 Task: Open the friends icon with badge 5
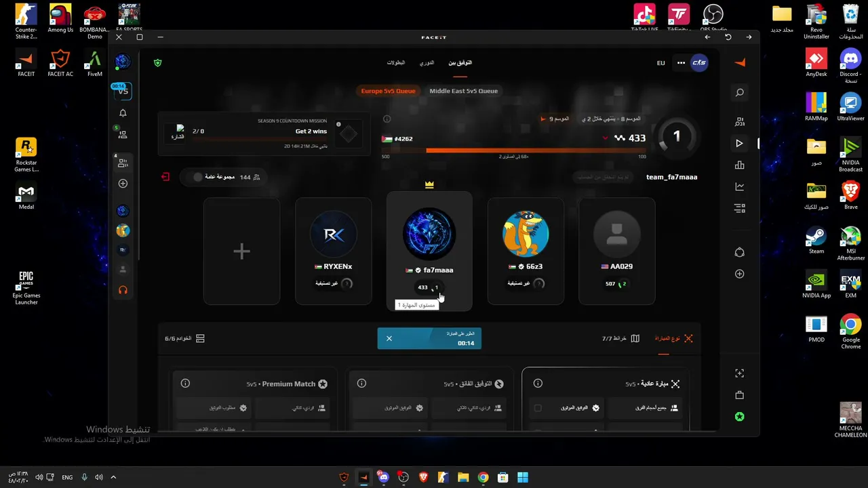tap(122, 134)
